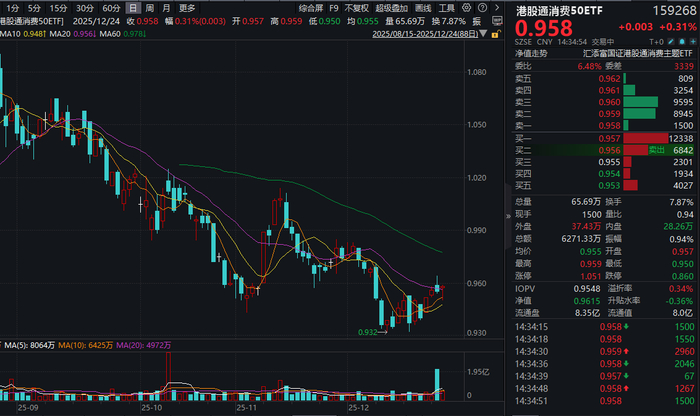Select the 60分 period tab
700x416 pixels.
pyautogui.click(x=111, y=8)
